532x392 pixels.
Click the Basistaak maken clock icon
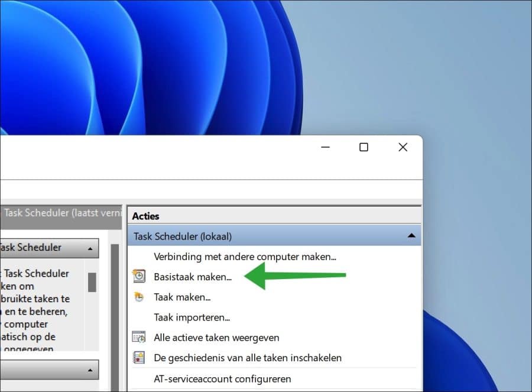coord(139,276)
